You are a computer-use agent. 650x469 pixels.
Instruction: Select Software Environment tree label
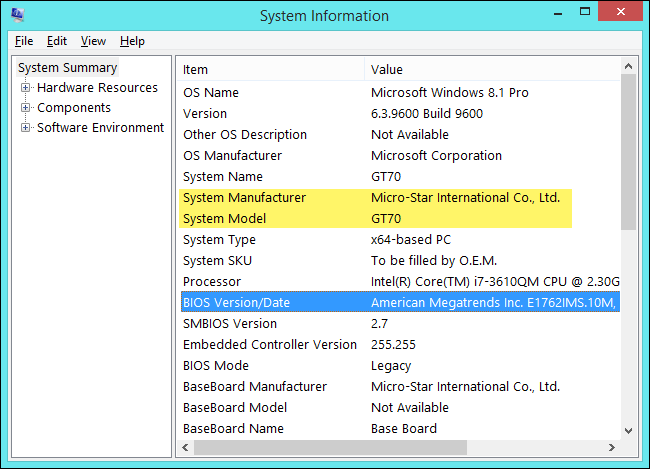100,127
